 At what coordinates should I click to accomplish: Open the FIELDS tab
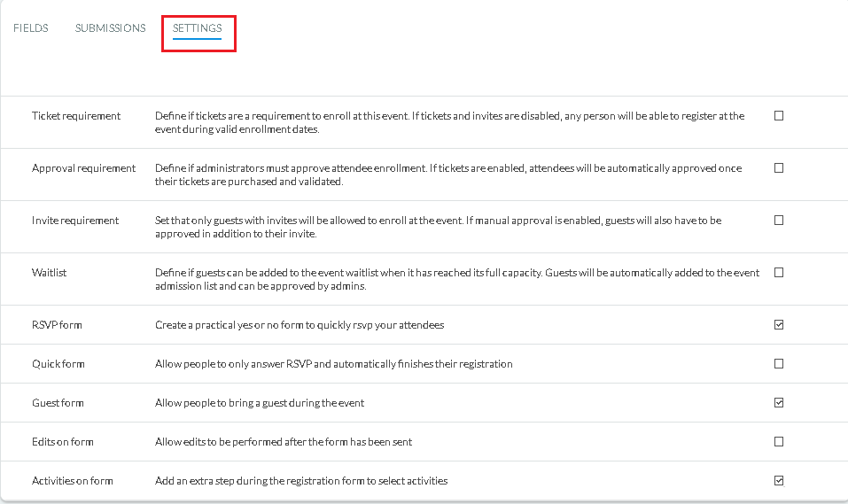pos(31,28)
